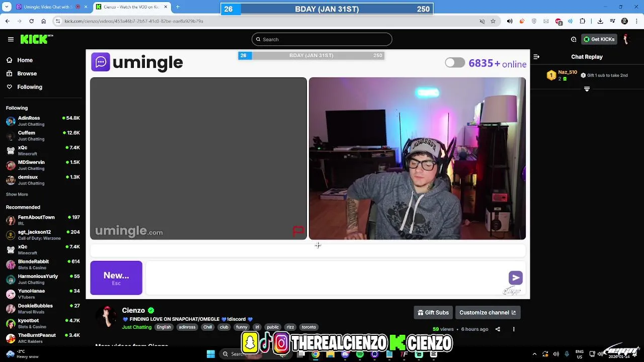Open Spotify in the taskbar
This screenshot has height=362, width=644.
pyautogui.click(x=360, y=354)
